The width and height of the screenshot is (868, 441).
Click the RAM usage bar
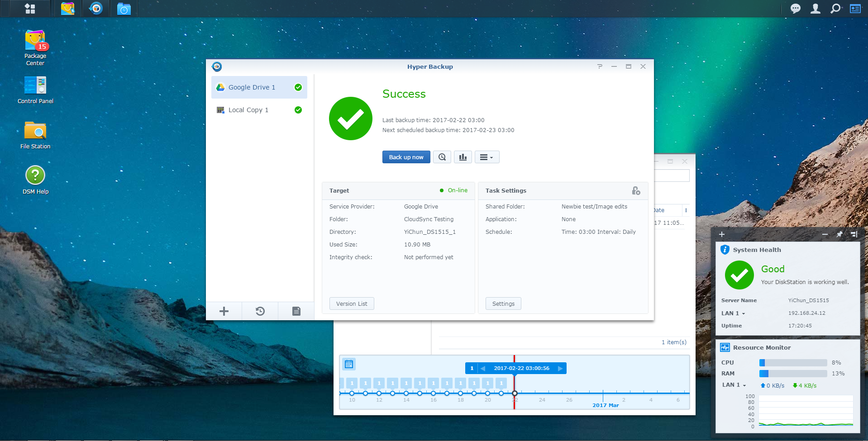click(x=793, y=374)
